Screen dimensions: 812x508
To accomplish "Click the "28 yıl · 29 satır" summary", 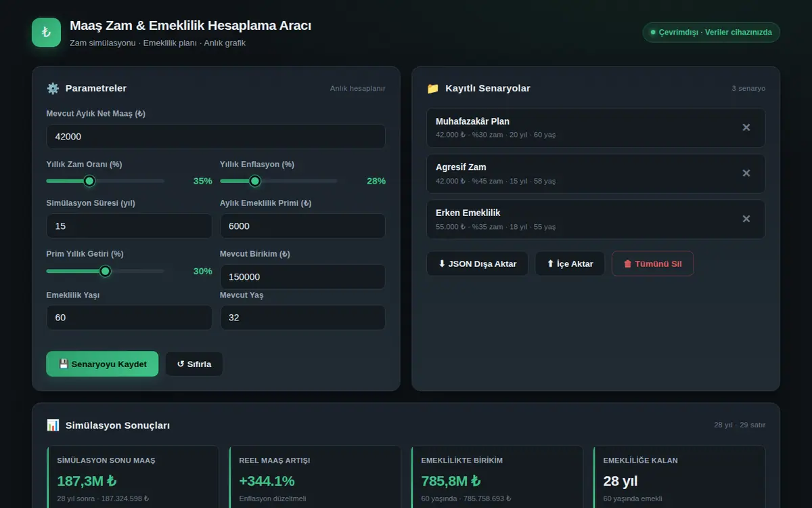I will click(x=740, y=425).
